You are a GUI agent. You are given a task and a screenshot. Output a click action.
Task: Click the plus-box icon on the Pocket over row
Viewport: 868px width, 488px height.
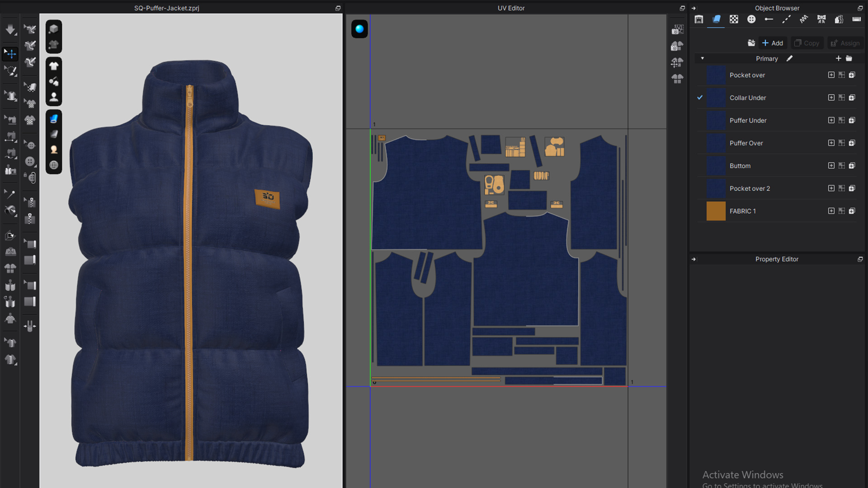coord(831,75)
